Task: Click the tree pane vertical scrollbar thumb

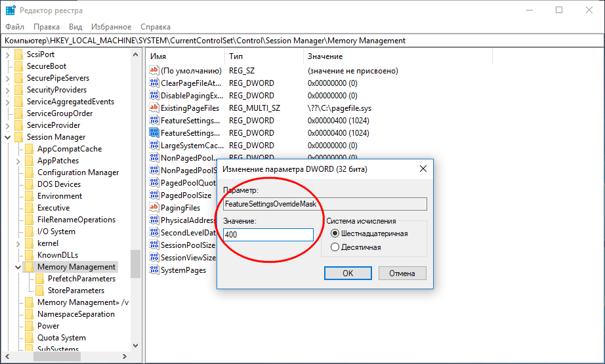Action: tap(135, 264)
